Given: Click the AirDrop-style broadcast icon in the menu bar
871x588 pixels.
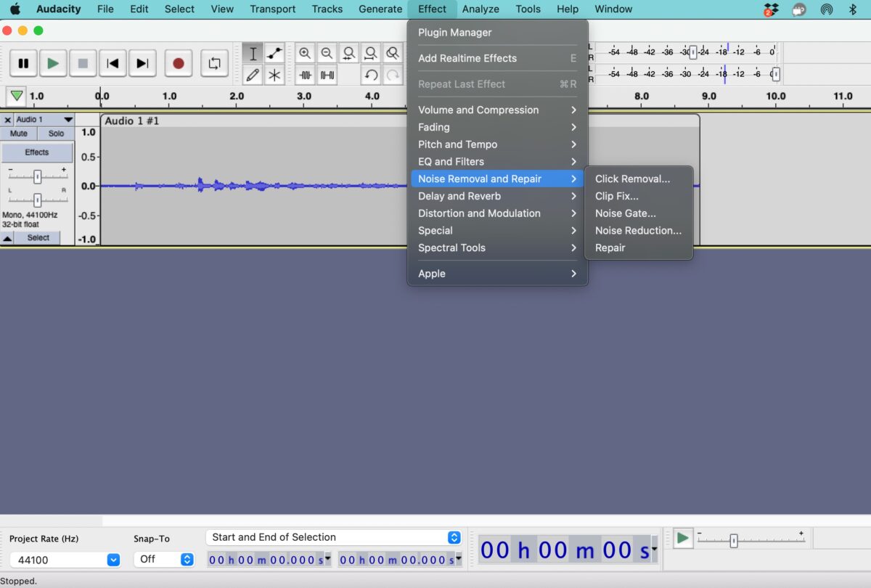Looking at the screenshot, I should point(826,9).
